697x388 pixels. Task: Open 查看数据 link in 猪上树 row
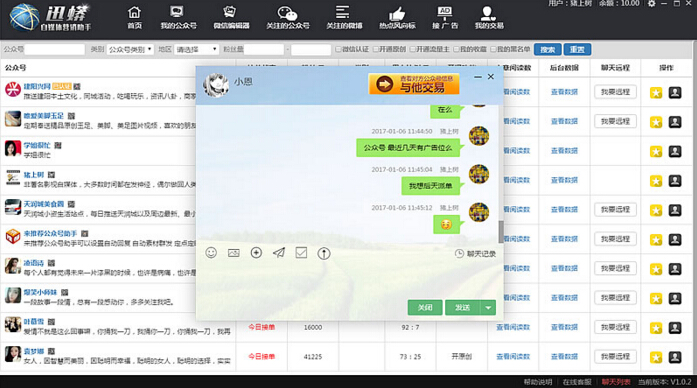click(x=564, y=180)
